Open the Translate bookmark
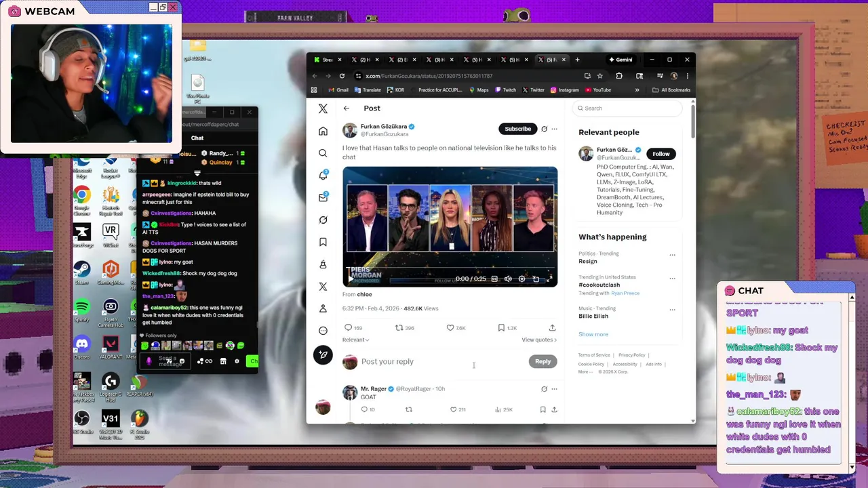Image resolution: width=868 pixels, height=488 pixels. tap(368, 90)
